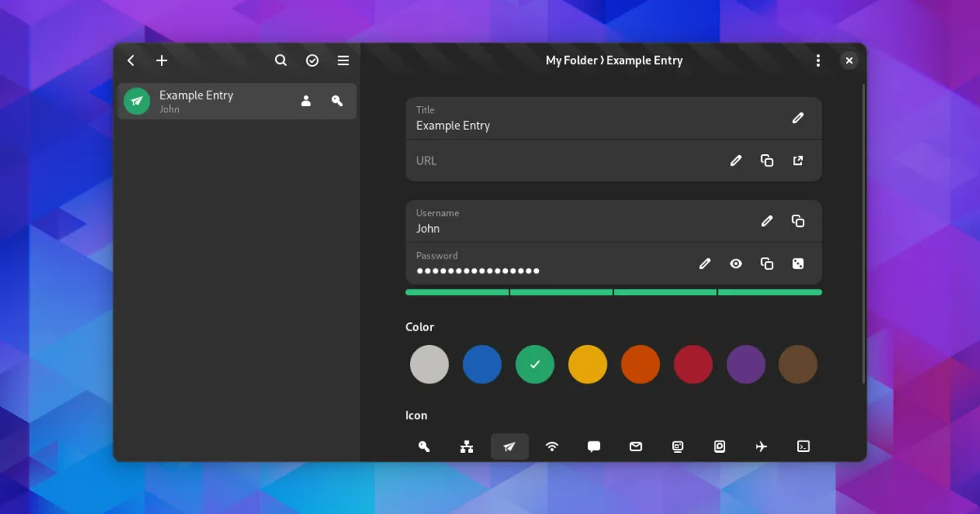Choose the purple entry color
Screen dimensions: 980x514
[746, 365]
